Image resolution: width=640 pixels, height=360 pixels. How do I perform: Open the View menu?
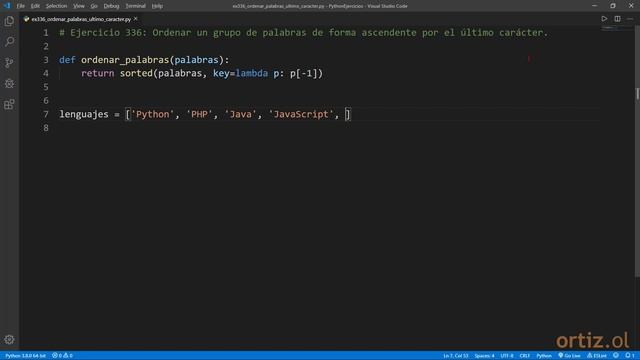(79, 6)
